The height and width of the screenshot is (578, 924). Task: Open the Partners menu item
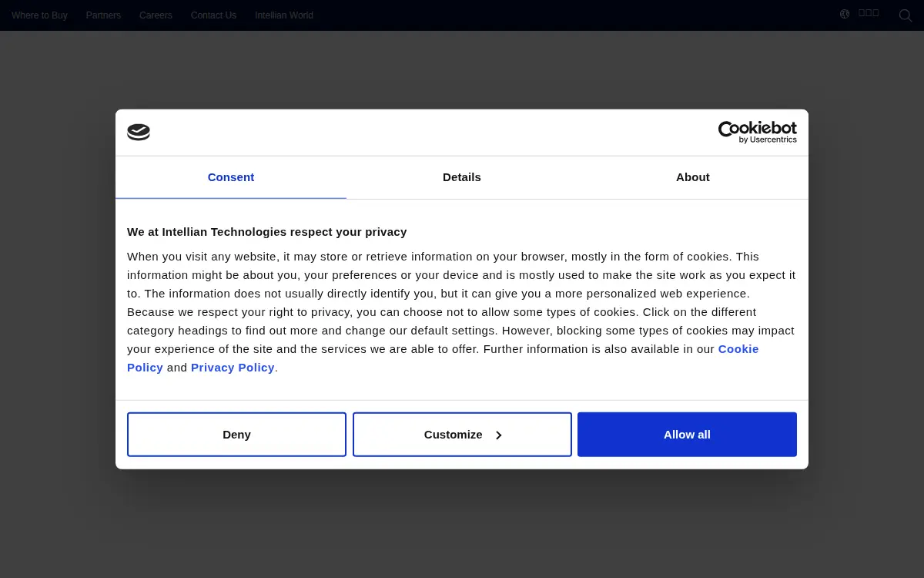coord(103,15)
